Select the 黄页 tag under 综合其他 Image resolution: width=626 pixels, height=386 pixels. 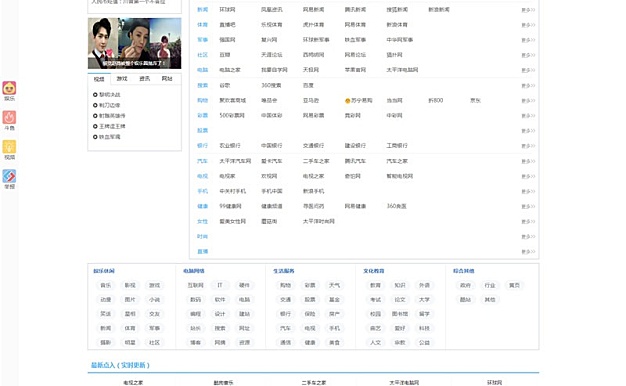[x=514, y=285]
